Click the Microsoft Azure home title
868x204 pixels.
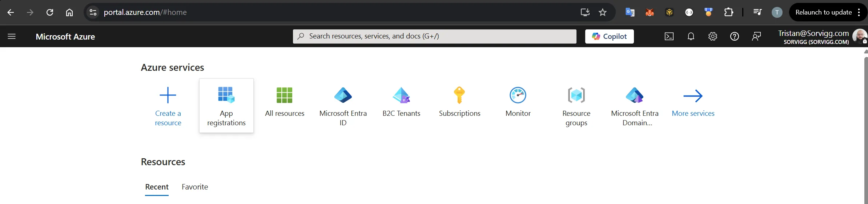[x=65, y=37]
